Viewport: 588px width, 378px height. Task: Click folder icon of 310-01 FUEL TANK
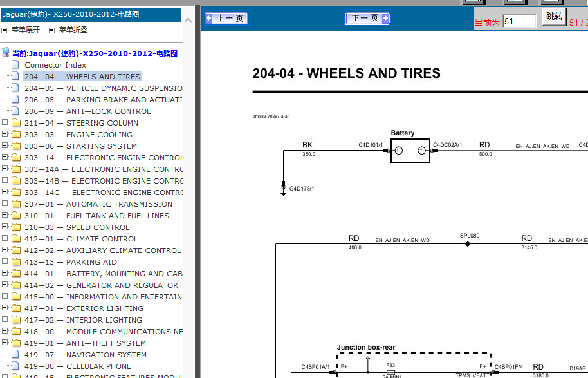tap(16, 216)
